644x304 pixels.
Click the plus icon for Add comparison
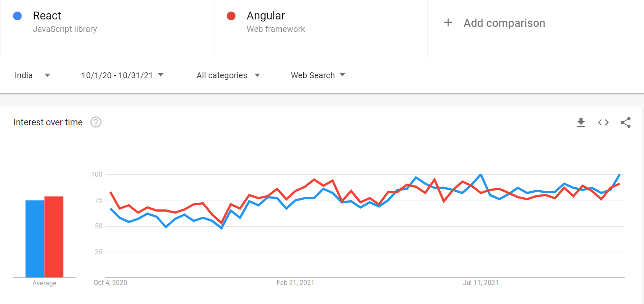(448, 23)
